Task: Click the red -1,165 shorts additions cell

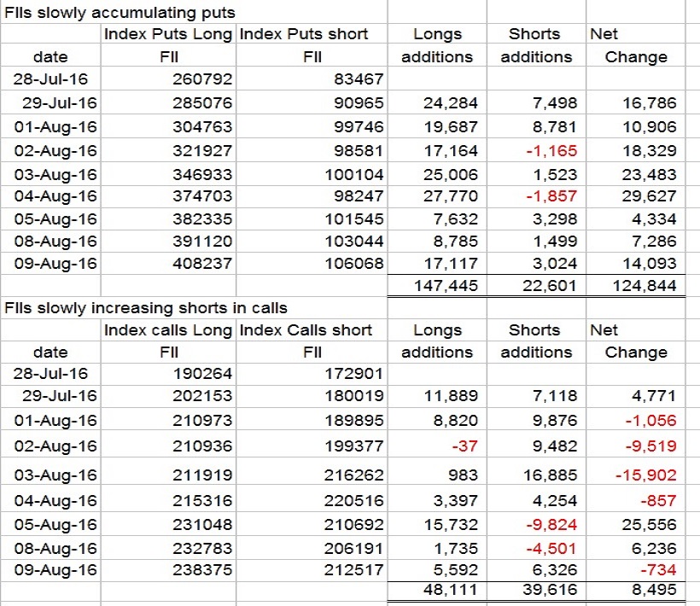Action: point(549,151)
